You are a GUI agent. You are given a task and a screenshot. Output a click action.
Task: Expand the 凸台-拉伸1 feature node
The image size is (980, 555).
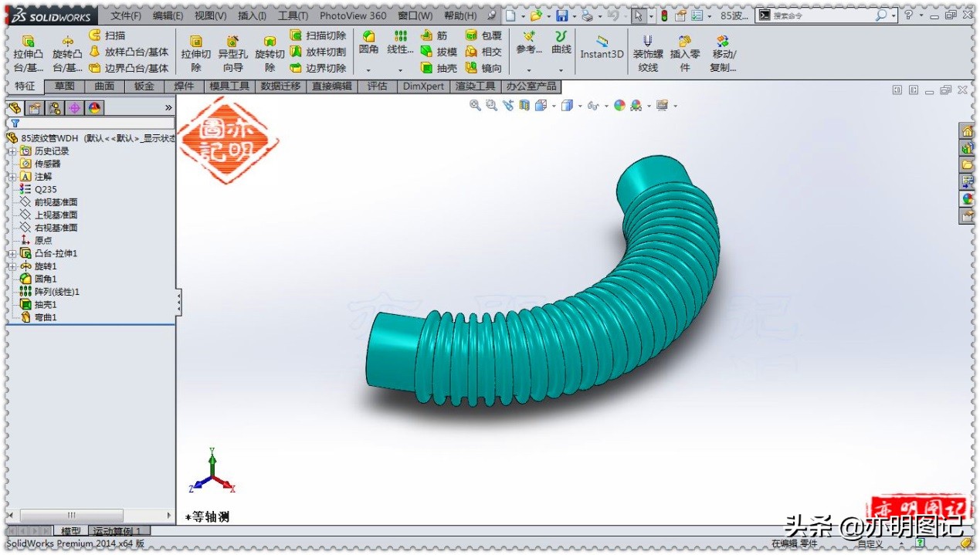tap(12, 252)
